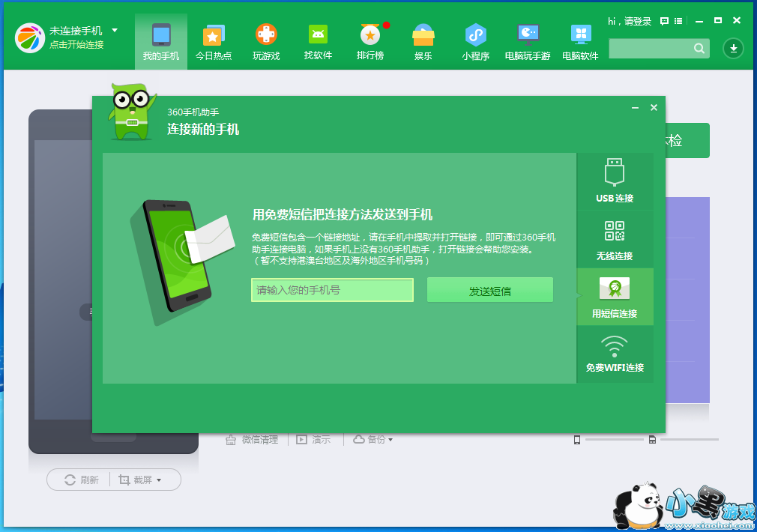Click the SD card storage progress bar
Viewport: 757px width, 532px height.
690,440
